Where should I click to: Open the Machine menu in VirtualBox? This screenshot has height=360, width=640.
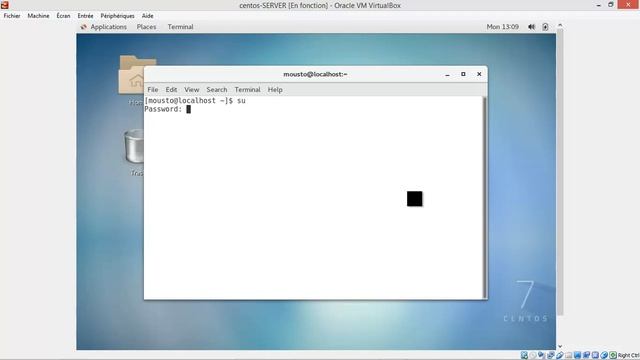pos(38,16)
